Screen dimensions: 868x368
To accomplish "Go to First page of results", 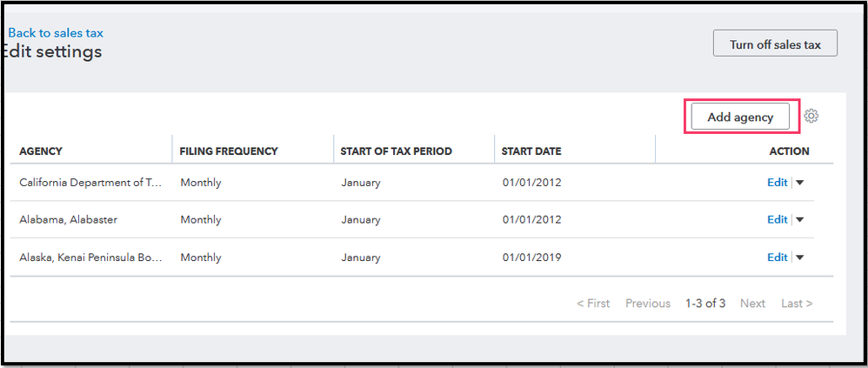I will coord(593,304).
